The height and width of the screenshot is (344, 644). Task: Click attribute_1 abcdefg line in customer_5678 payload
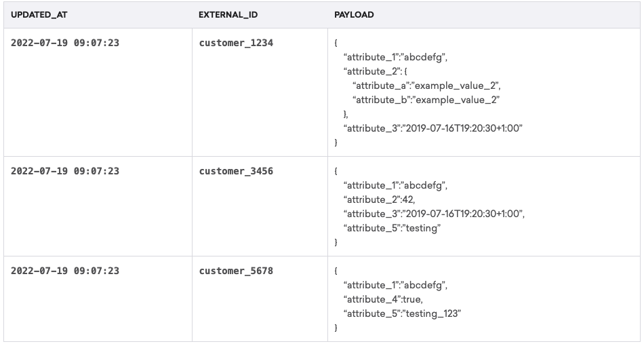point(395,285)
